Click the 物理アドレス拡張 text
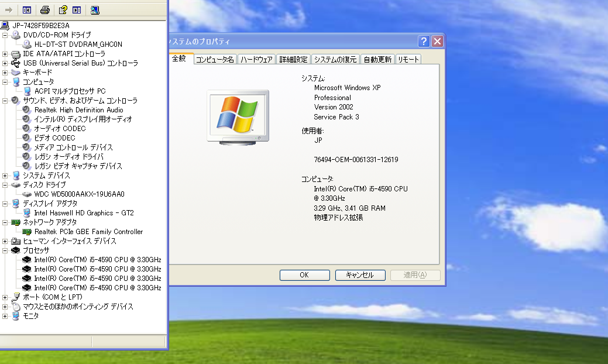This screenshot has width=608, height=364. click(x=338, y=218)
